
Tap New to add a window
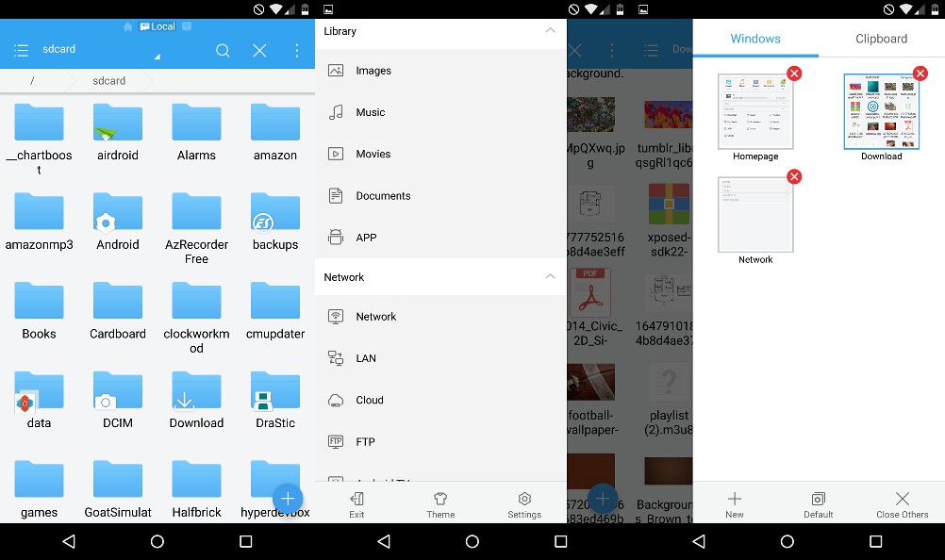[x=734, y=504]
